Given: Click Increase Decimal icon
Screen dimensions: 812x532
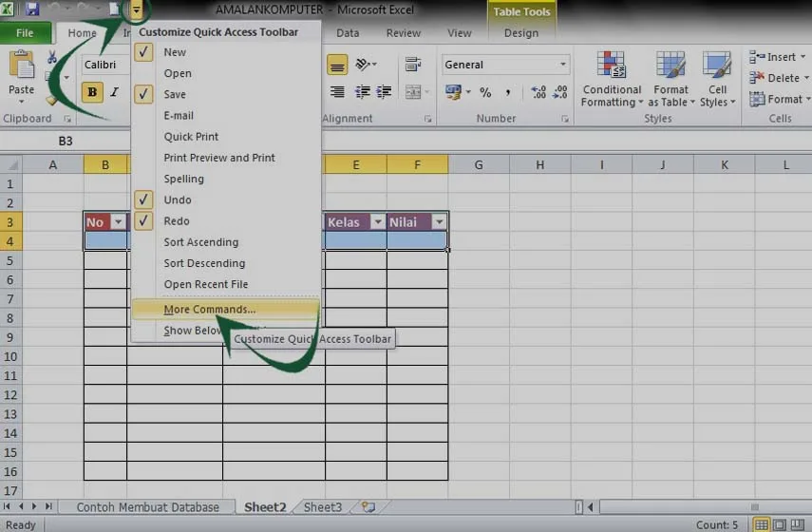Looking at the screenshot, I should (x=538, y=92).
